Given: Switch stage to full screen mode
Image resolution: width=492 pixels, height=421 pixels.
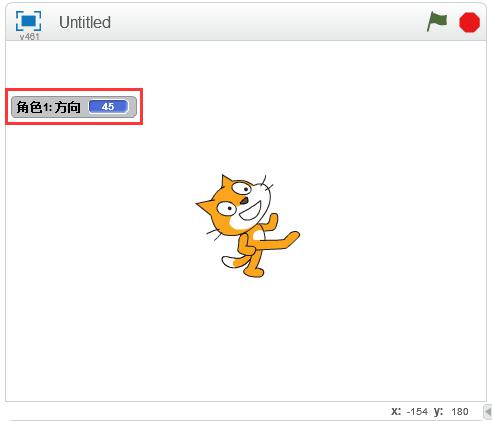Looking at the screenshot, I should [x=29, y=21].
